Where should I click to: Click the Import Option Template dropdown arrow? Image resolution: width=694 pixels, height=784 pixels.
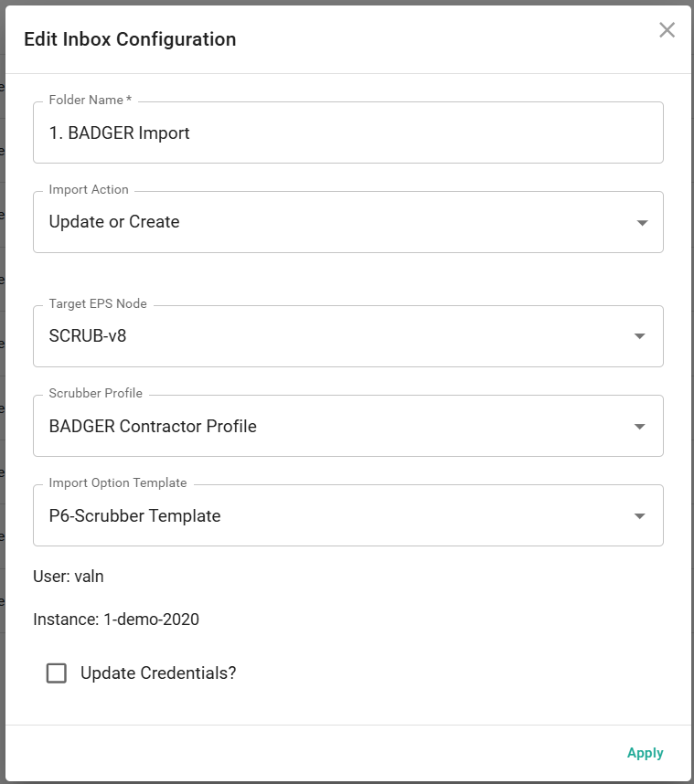pos(641,514)
